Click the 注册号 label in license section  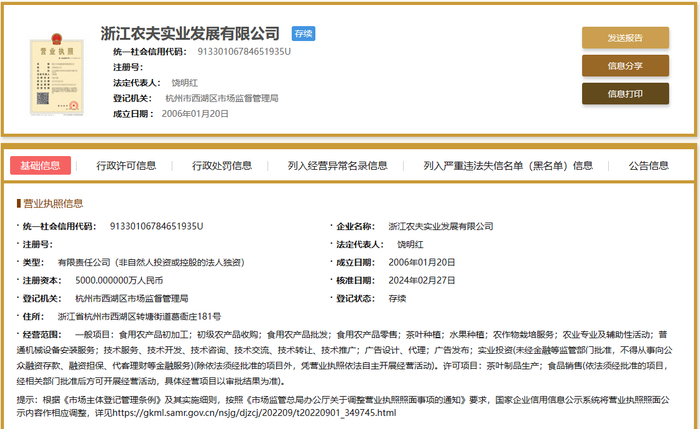[38, 244]
